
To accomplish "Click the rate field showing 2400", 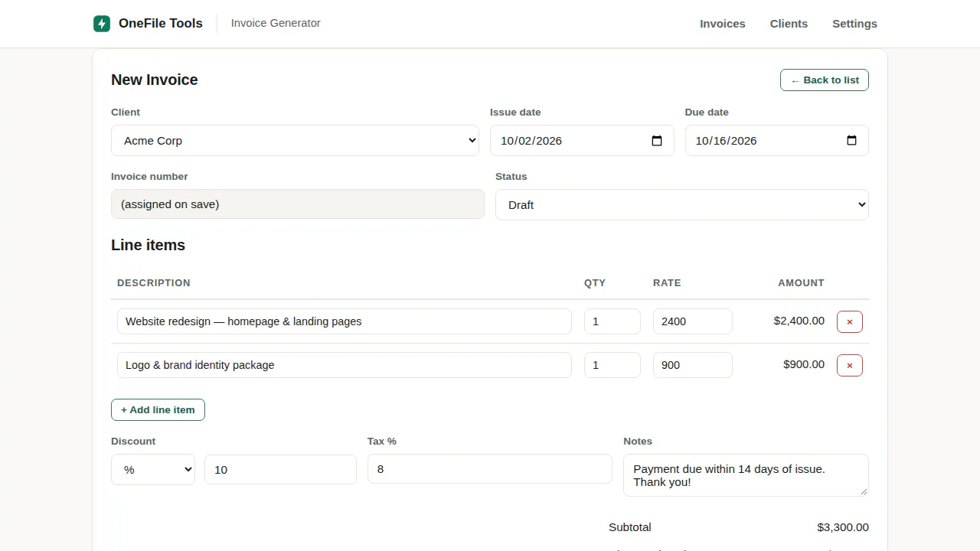I will (693, 321).
